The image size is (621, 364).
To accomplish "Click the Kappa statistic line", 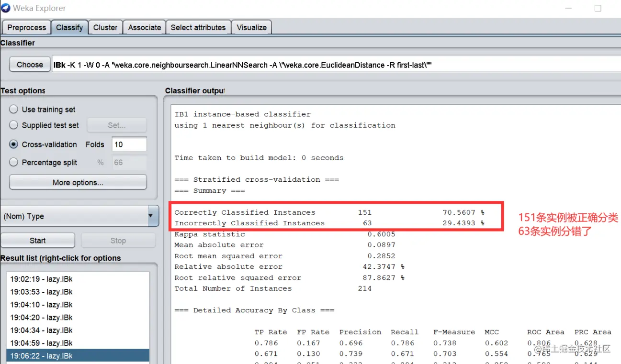I will tap(285, 234).
